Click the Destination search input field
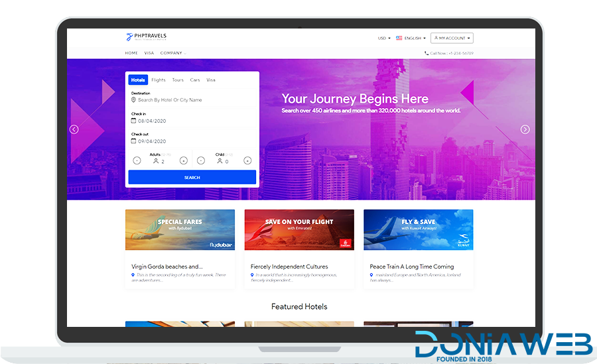 tap(192, 100)
